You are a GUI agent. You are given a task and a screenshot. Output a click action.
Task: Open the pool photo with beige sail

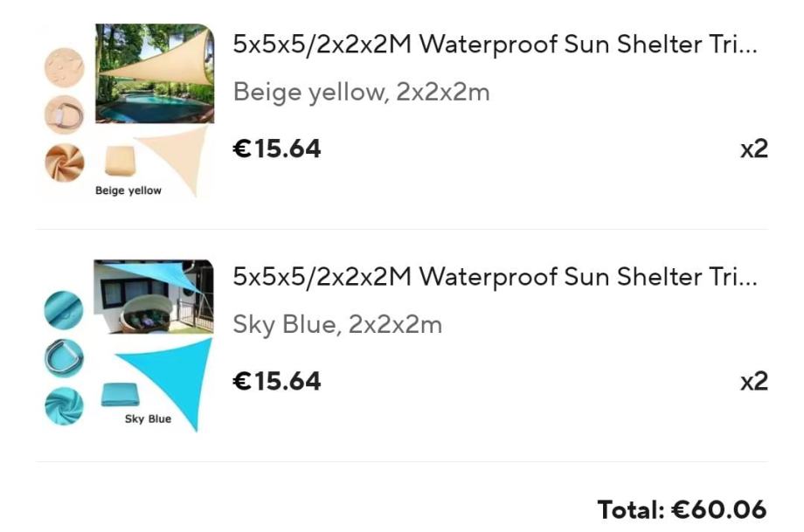pyautogui.click(x=154, y=74)
